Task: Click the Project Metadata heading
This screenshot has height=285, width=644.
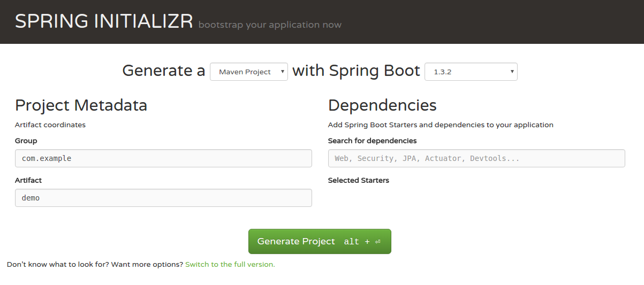Action: point(81,105)
